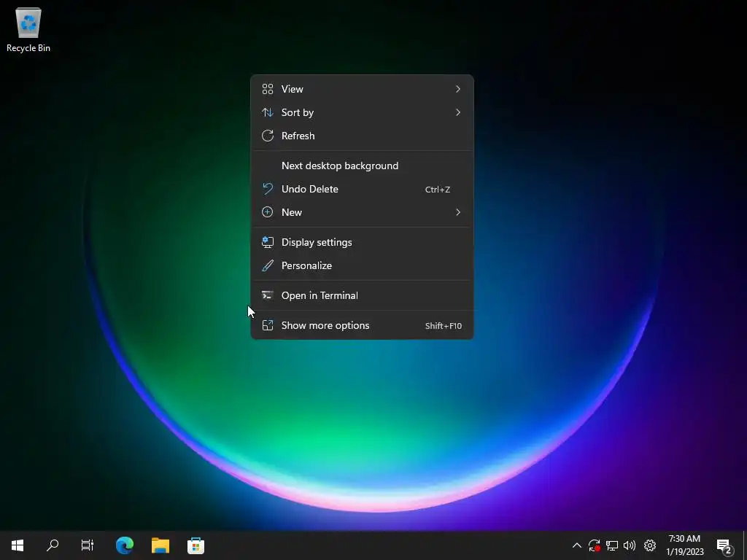Launch Microsoft Store from the taskbar

pyautogui.click(x=196, y=545)
